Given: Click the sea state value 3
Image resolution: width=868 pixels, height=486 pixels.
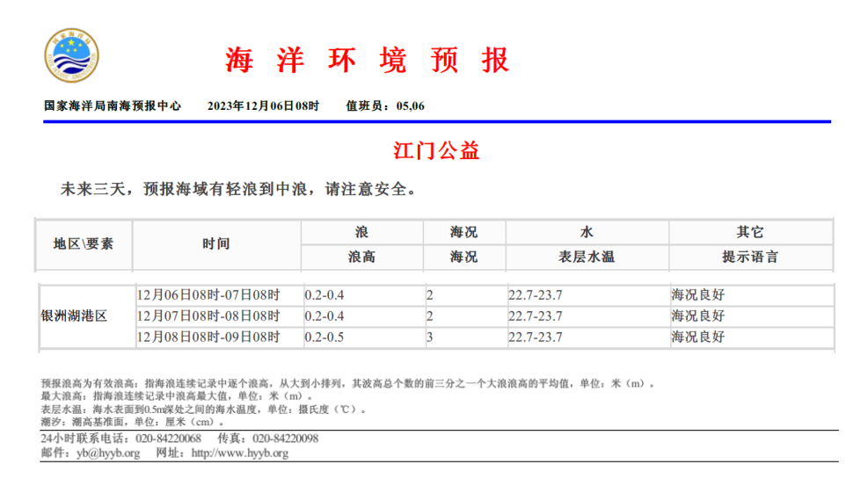Looking at the screenshot, I should (x=430, y=337).
